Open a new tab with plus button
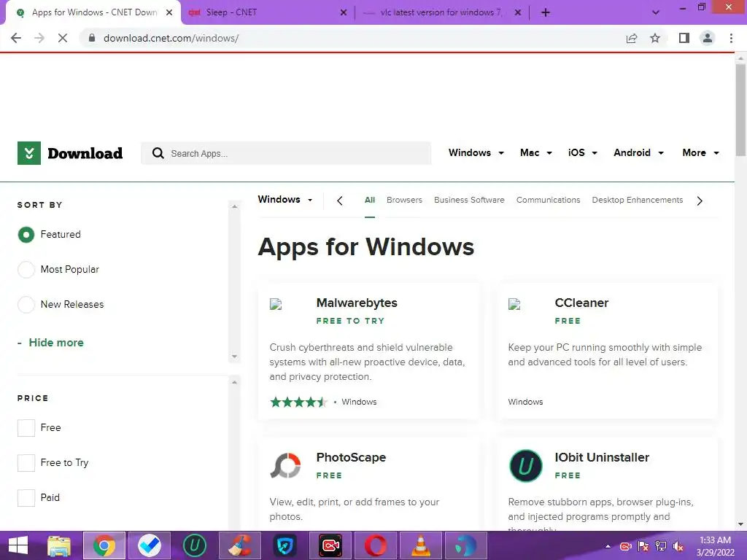 coord(546,13)
